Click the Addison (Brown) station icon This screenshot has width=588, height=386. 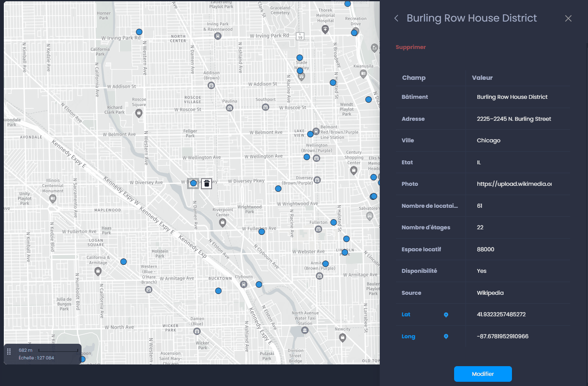pyautogui.click(x=211, y=85)
